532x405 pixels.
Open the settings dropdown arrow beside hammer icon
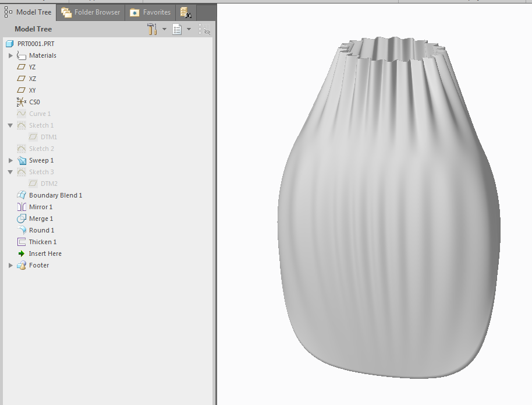coord(164,29)
